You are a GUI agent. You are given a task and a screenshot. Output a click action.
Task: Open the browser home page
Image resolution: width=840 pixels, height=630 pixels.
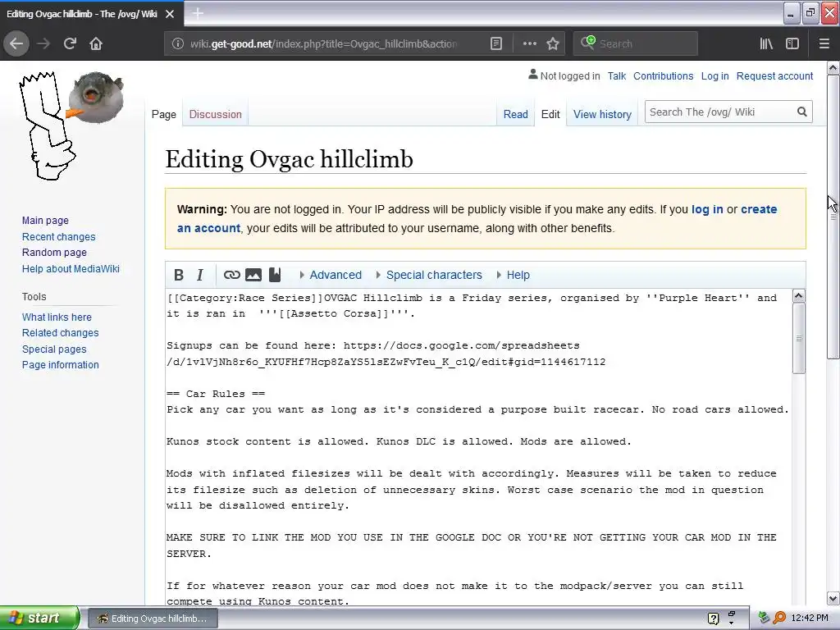click(96, 44)
